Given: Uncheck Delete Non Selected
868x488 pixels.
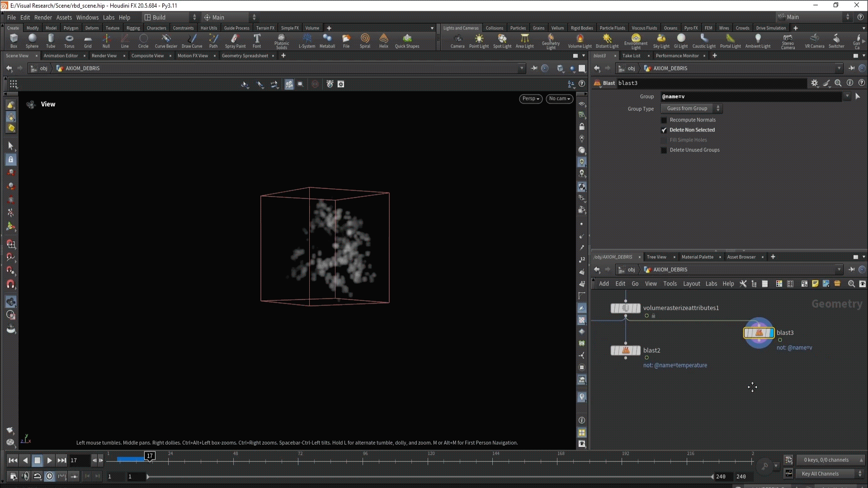Looking at the screenshot, I should click(x=664, y=130).
